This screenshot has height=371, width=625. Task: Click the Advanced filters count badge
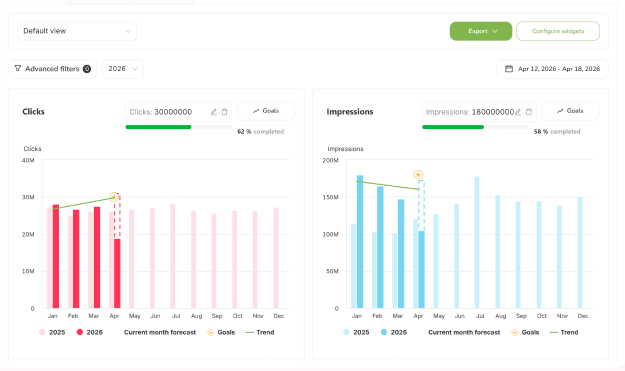(x=86, y=69)
